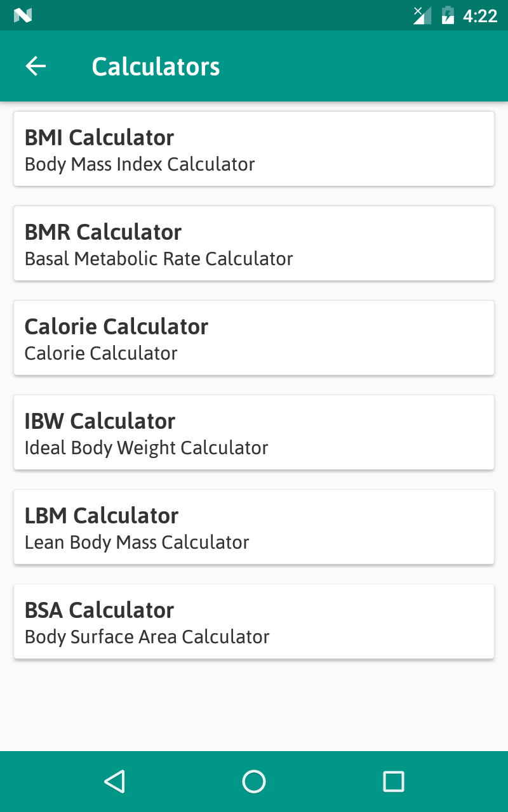Select the Calorie Calculator card title
This screenshot has height=812, width=508.
116,327
